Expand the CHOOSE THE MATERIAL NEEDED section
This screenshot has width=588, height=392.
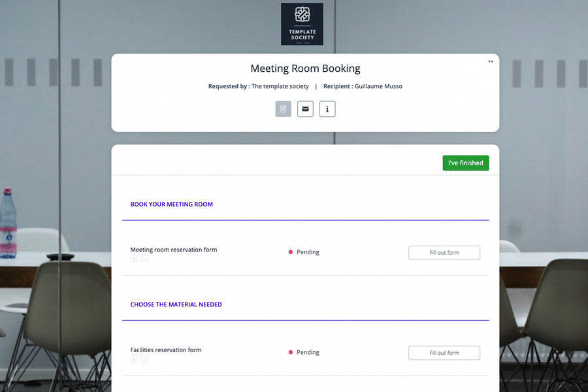coord(175,304)
